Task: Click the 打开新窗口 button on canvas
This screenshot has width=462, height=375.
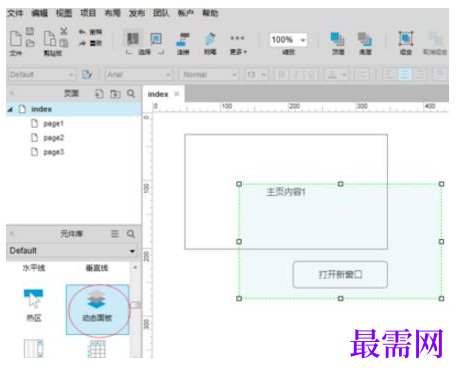Action: [340, 275]
